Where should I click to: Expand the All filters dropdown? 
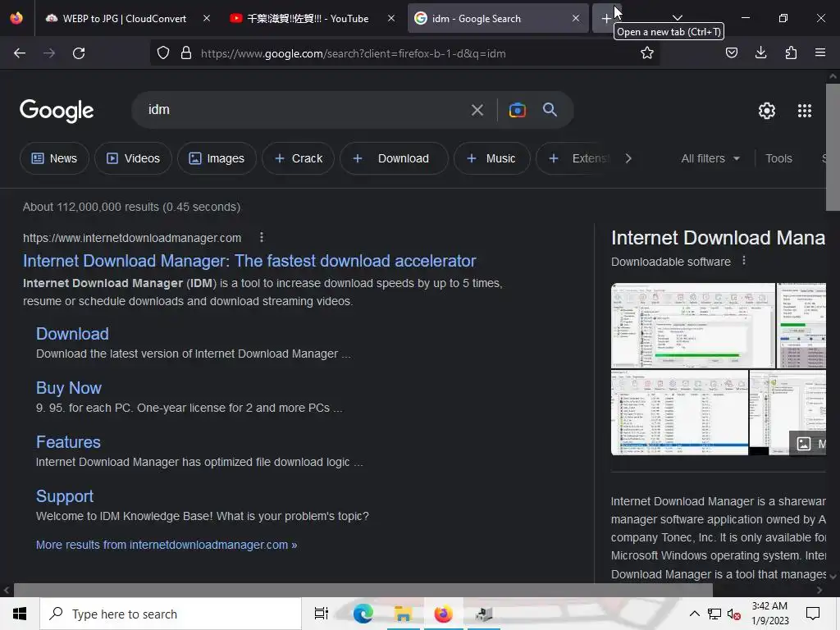710,158
